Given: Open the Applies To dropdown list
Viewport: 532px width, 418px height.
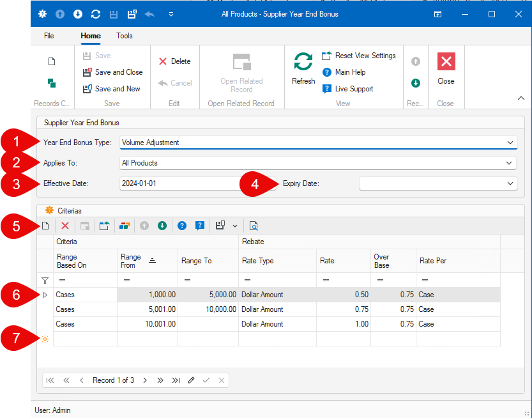Looking at the screenshot, I should coord(510,163).
